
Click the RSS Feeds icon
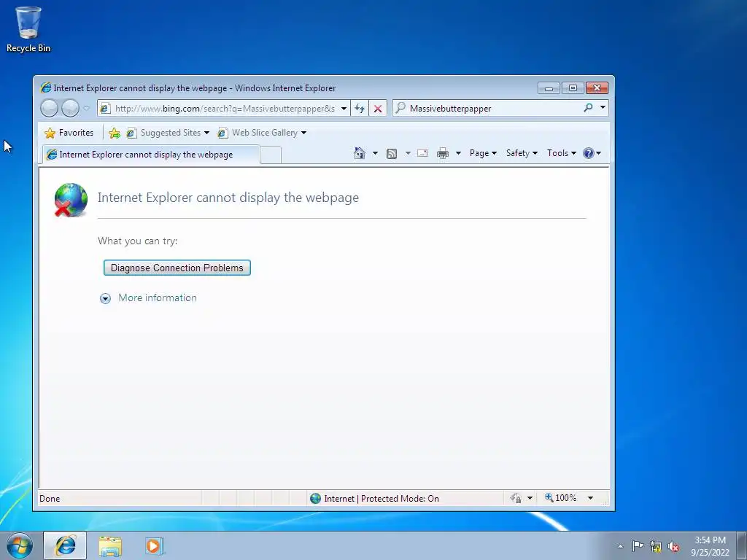[x=392, y=153]
